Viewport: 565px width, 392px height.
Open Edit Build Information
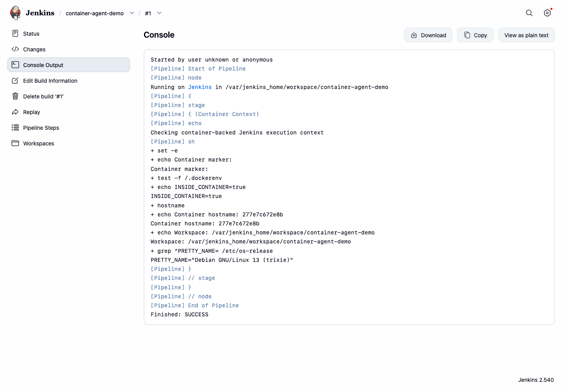[x=69, y=81]
